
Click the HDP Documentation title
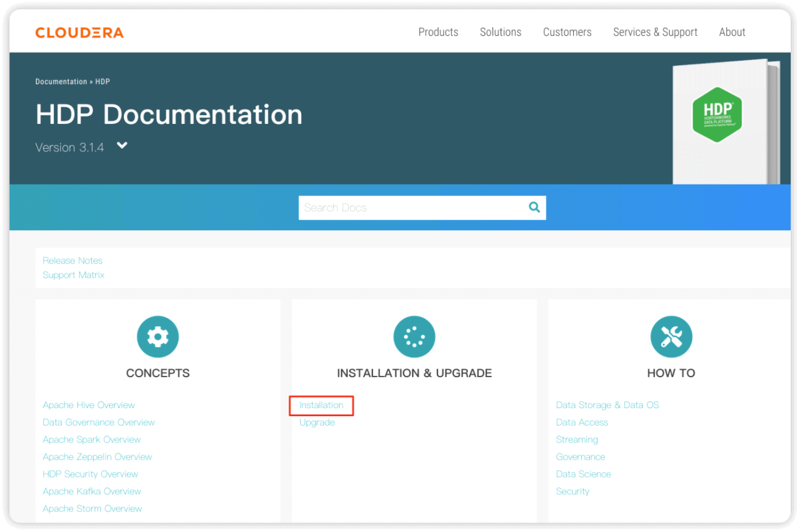pyautogui.click(x=169, y=115)
